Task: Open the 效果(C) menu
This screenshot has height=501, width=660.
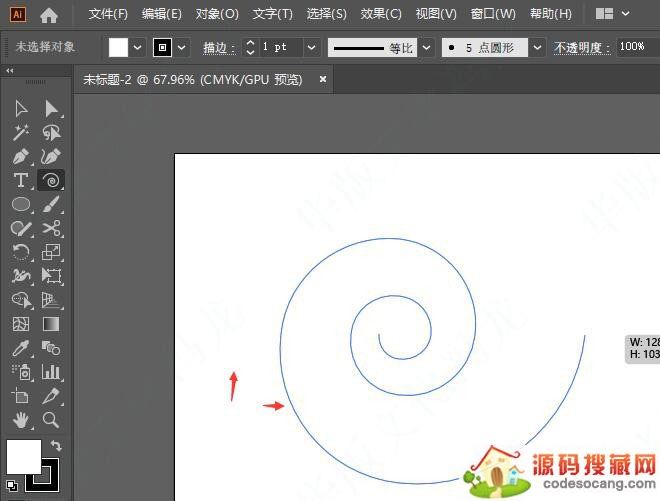Action: [x=381, y=14]
